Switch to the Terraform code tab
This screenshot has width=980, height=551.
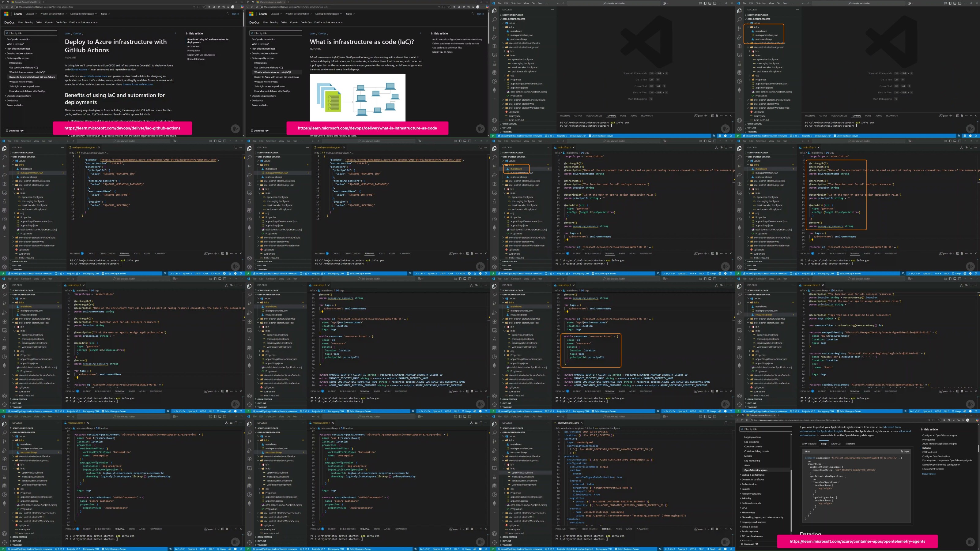coord(850,443)
